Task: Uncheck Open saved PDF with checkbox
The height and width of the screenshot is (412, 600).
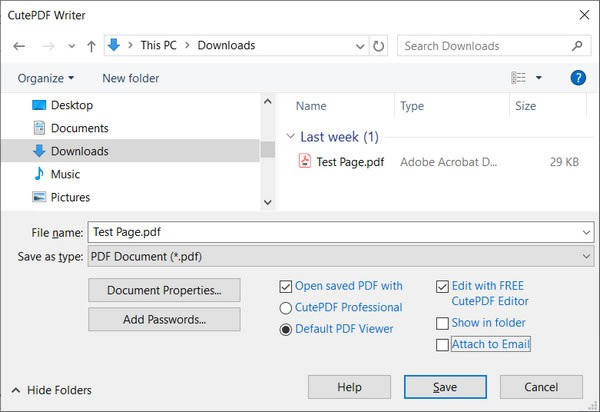Action: [286, 286]
